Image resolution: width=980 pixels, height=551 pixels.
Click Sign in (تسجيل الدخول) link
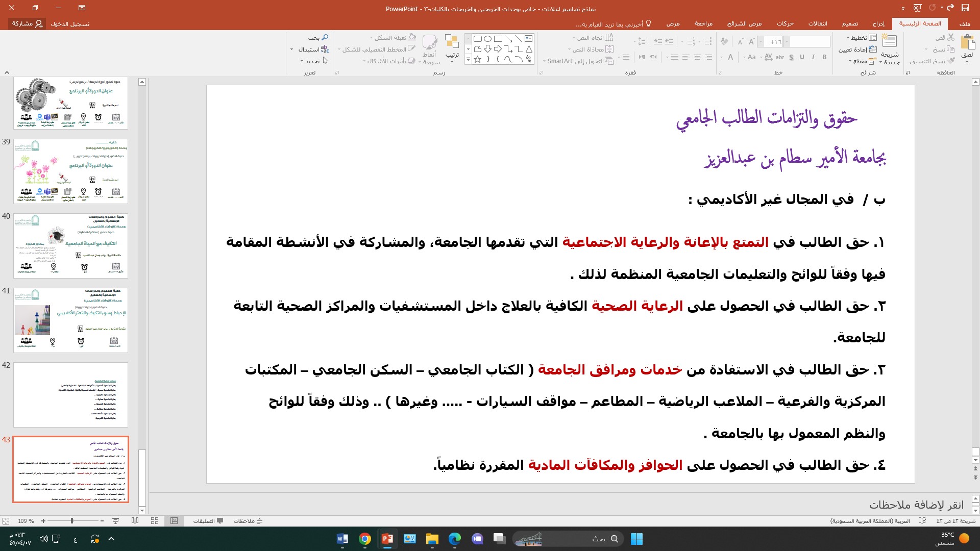coord(70,24)
